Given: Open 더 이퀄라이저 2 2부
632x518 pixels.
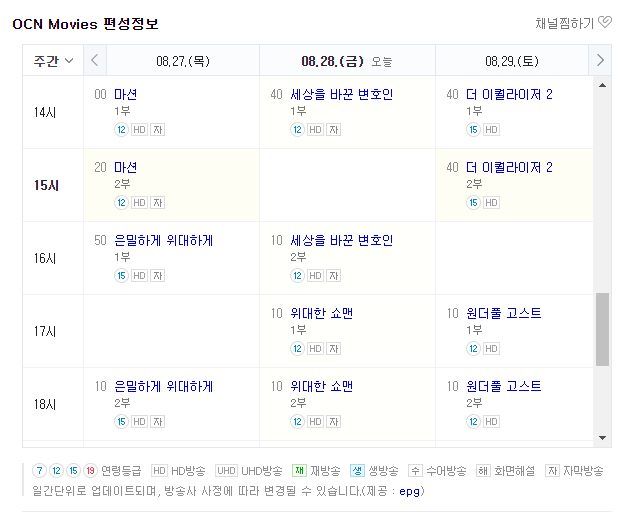Looking at the screenshot, I should coord(509,167).
